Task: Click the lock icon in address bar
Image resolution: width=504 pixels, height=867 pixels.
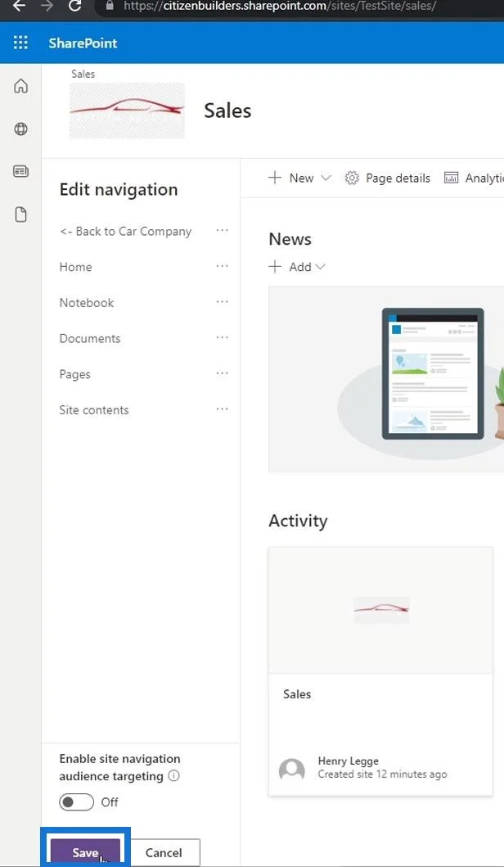Action: pos(110,6)
